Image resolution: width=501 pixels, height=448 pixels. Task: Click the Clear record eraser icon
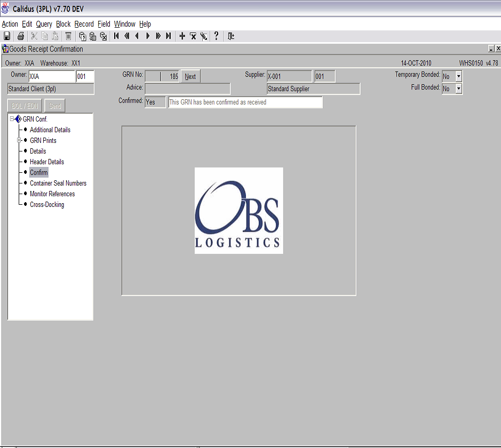203,36
